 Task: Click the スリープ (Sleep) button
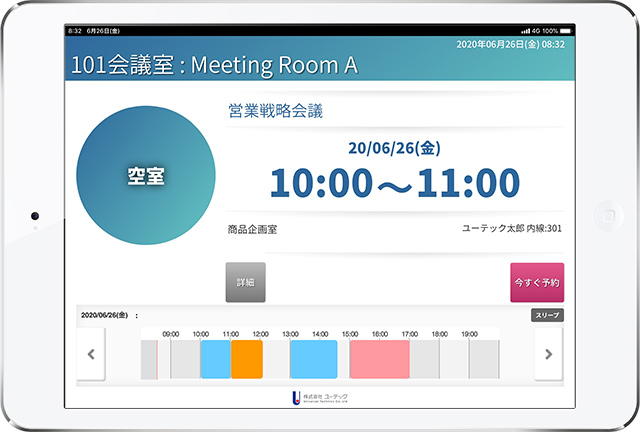547,315
